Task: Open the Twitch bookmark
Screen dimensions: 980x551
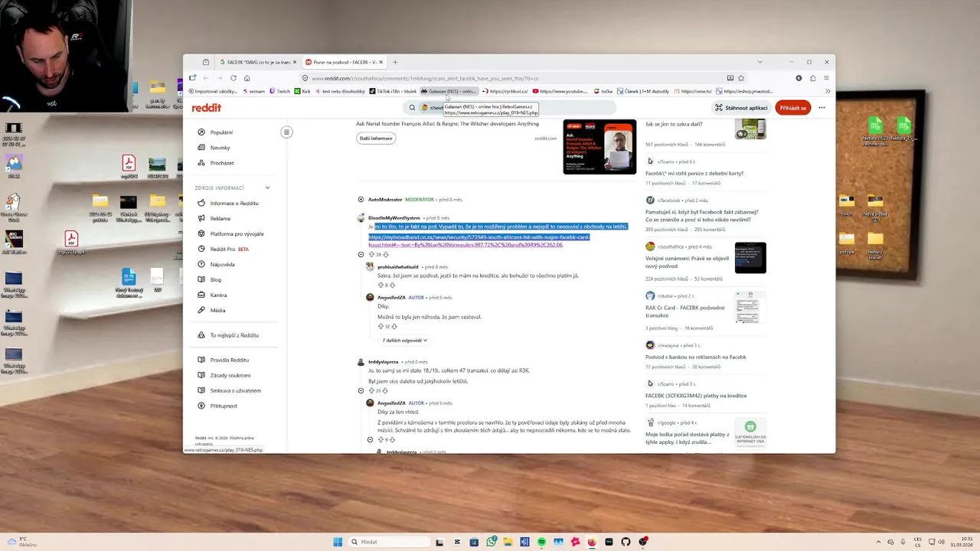Action: [279, 91]
